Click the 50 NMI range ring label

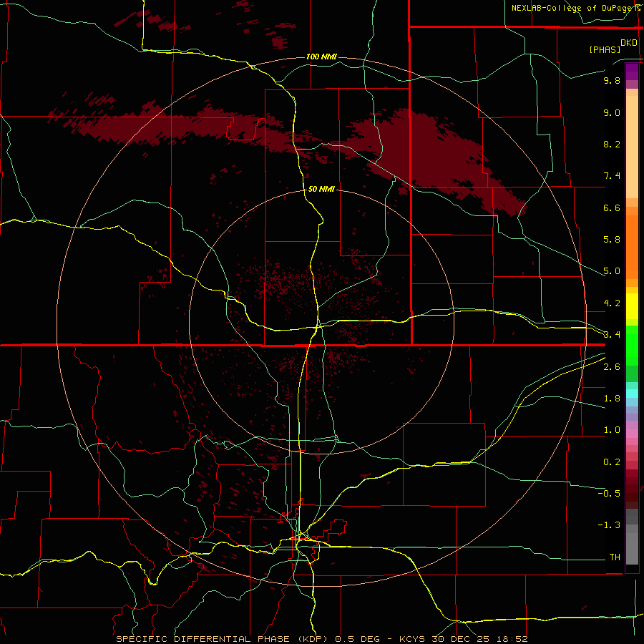coord(321,189)
